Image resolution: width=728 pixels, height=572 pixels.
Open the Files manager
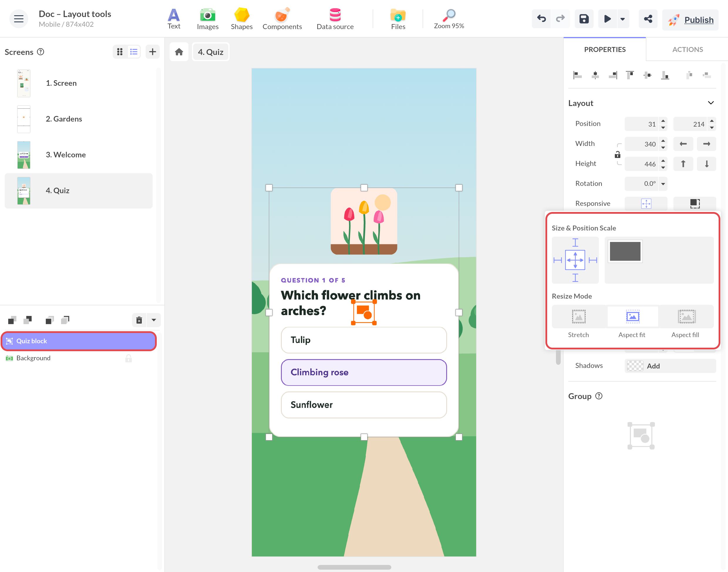pyautogui.click(x=398, y=19)
